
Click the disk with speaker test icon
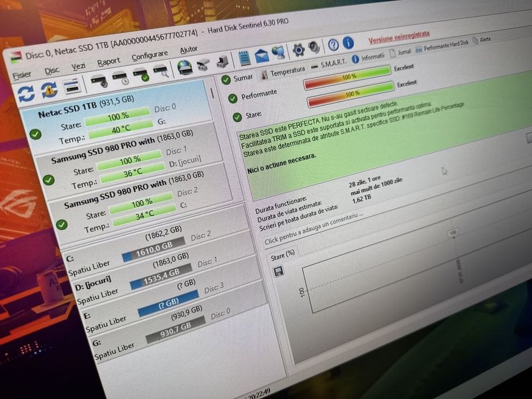coord(99,82)
